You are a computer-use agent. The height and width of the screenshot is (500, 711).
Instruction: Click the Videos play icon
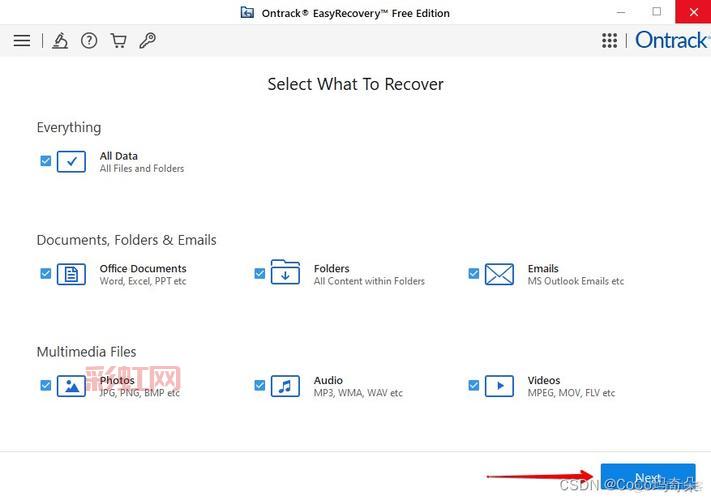499,386
